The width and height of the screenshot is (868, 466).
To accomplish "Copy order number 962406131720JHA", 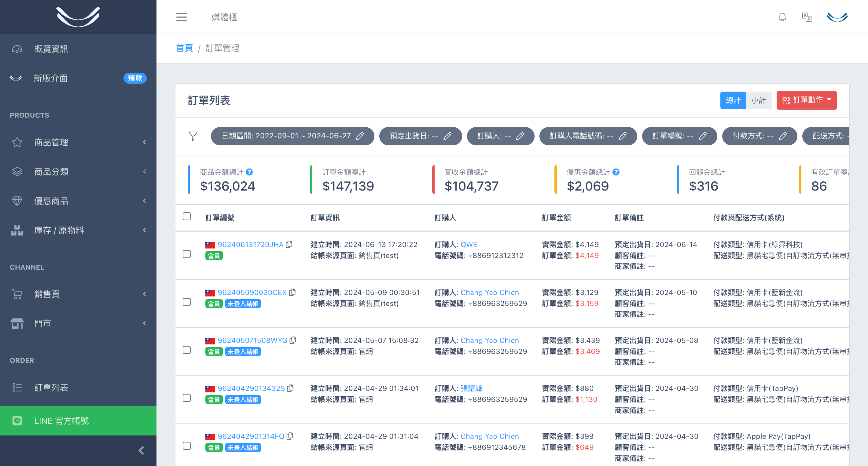I will pos(289,244).
